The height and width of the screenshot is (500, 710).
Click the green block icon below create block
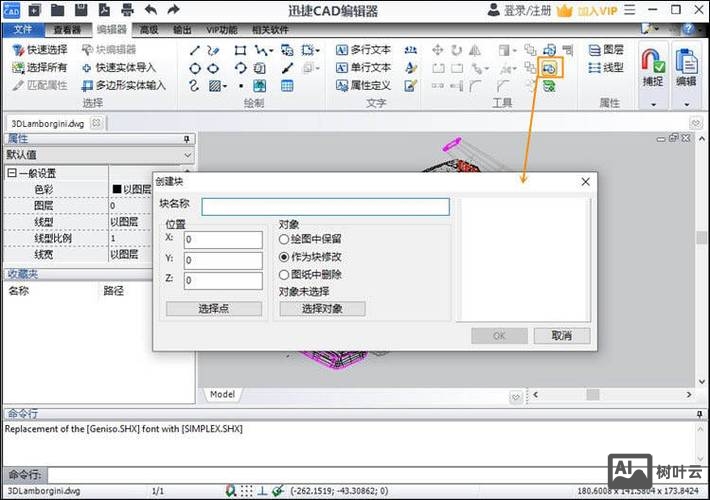(549, 86)
